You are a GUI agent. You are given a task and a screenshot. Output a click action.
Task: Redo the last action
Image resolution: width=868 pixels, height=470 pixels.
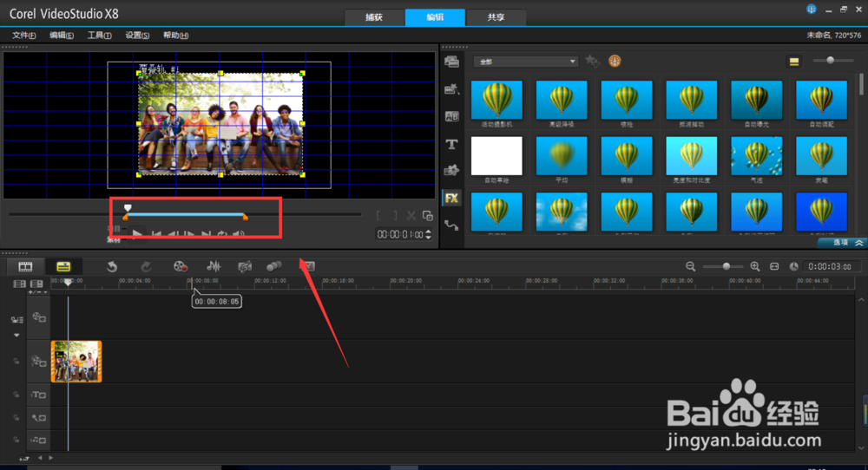point(146,267)
